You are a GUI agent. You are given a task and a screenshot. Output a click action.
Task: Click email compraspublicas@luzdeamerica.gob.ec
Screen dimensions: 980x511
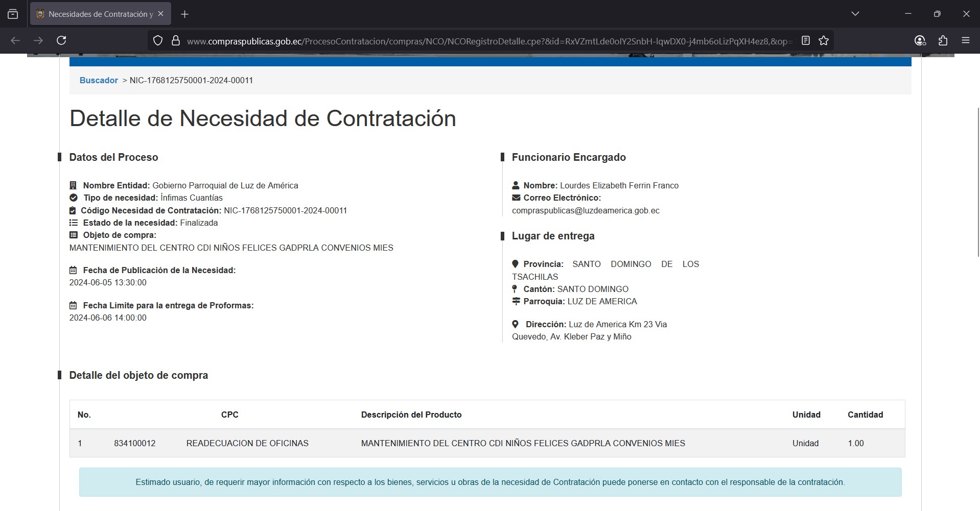[586, 210]
